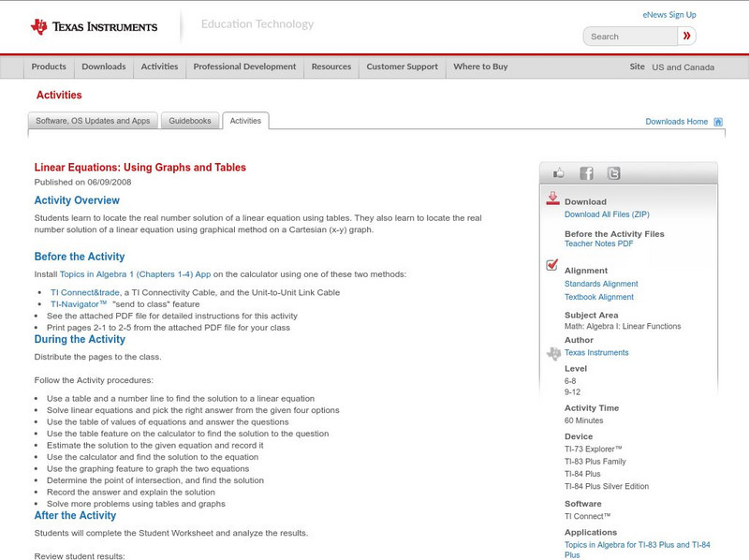Open Topics in Algebra for TI-83 Plus application link

pyautogui.click(x=638, y=550)
